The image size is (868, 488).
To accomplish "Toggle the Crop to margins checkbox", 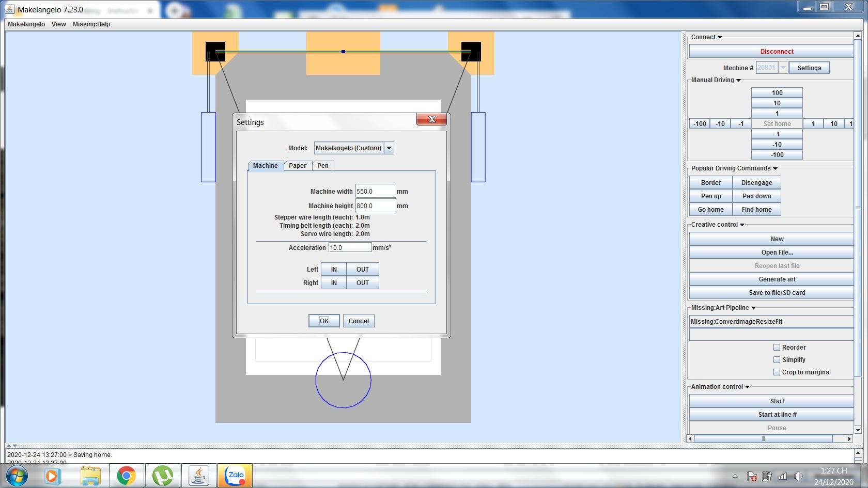I will pyautogui.click(x=777, y=372).
